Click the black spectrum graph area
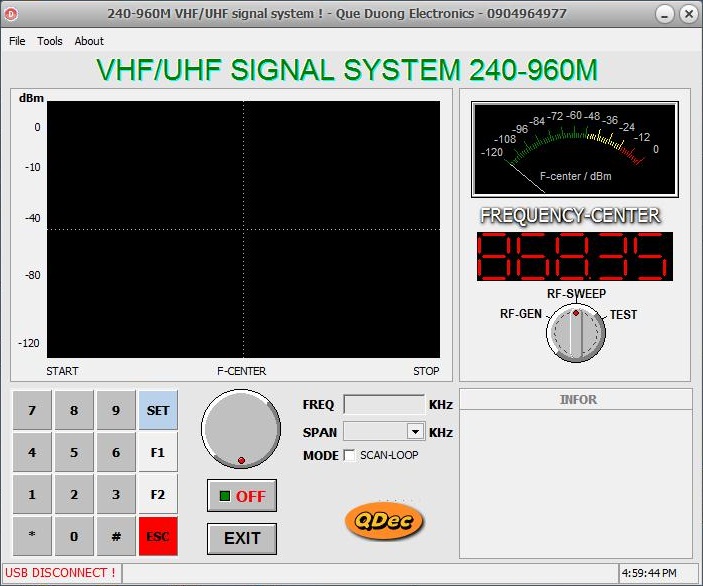Image resolution: width=703 pixels, height=586 pixels. click(x=243, y=229)
